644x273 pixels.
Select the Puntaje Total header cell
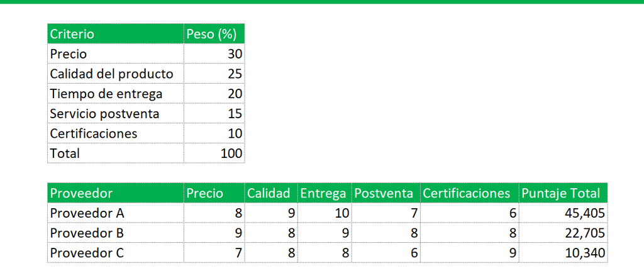tap(563, 193)
